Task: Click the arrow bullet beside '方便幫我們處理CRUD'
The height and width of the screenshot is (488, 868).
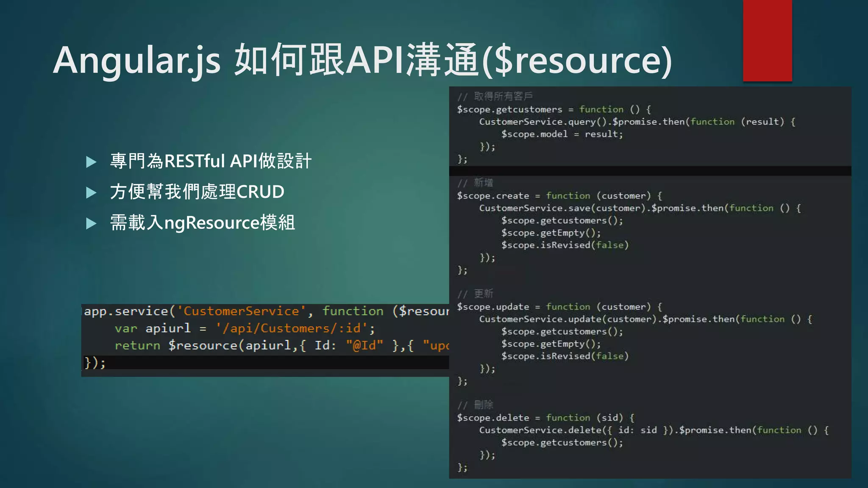Action: point(91,193)
